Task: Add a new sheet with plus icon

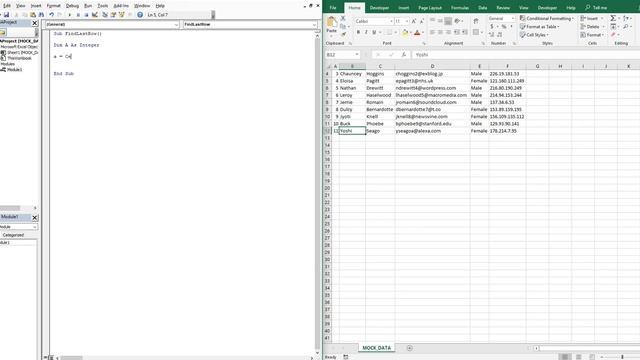Action: click(409, 348)
